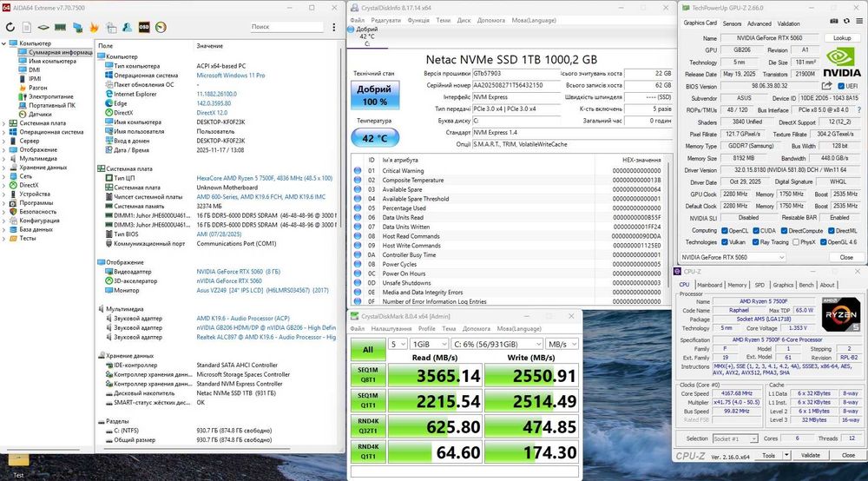This screenshot has height=481, width=868.
Task: Open Memory tab in CPU-Z
Action: tap(737, 285)
